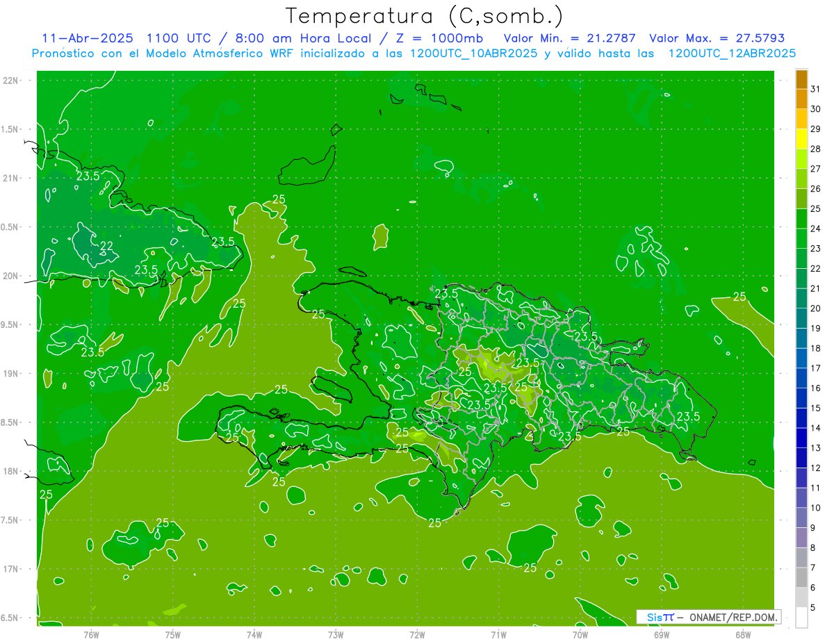This screenshot has width=834, height=644.
Task: Click the '9.5N' latitude axis label
Action: point(10,324)
